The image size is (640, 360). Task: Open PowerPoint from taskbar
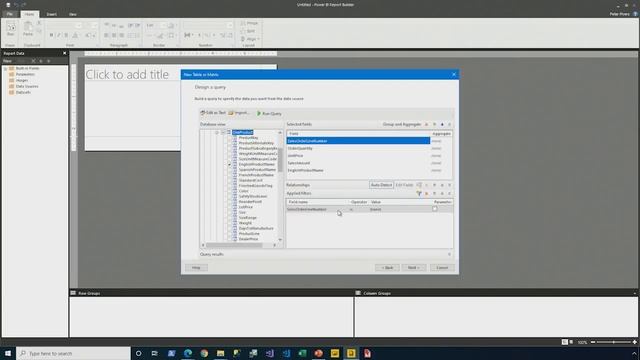pos(318,353)
